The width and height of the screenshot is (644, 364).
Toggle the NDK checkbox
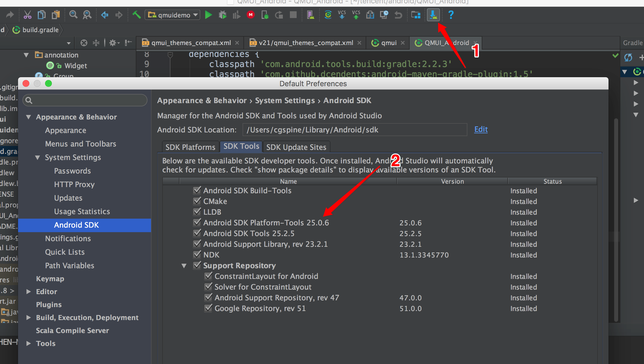click(x=197, y=254)
